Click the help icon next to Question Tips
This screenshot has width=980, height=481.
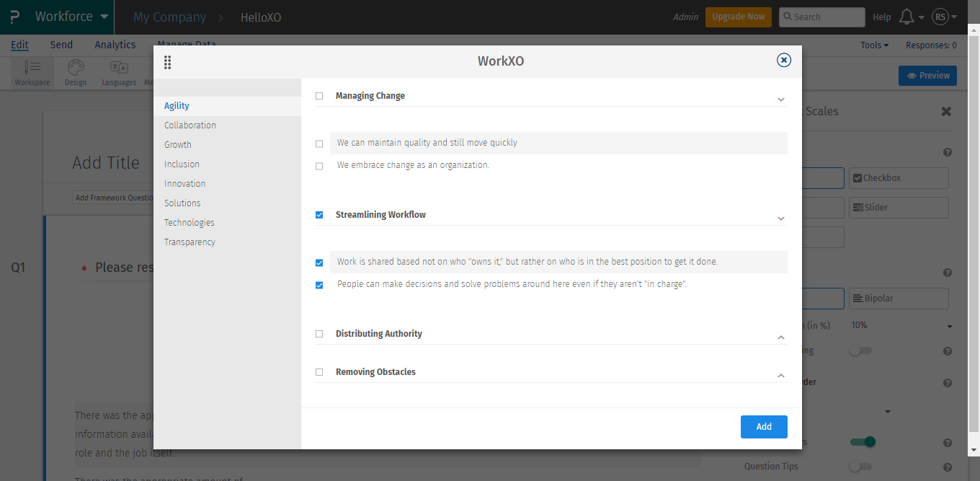[948, 467]
